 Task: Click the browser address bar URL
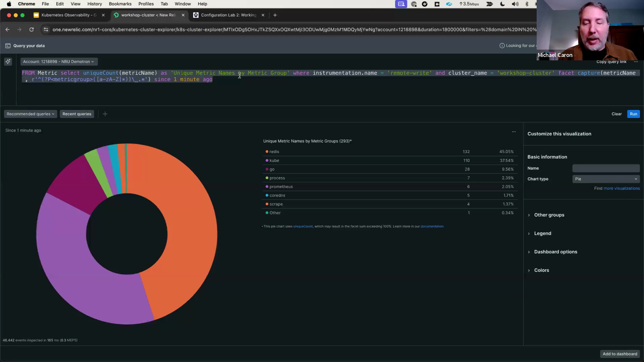[x=294, y=29]
